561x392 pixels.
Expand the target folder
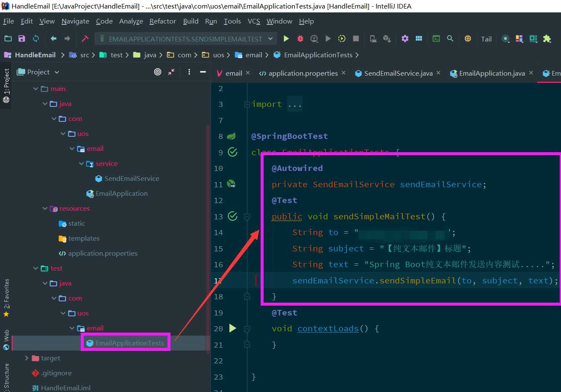point(26,358)
